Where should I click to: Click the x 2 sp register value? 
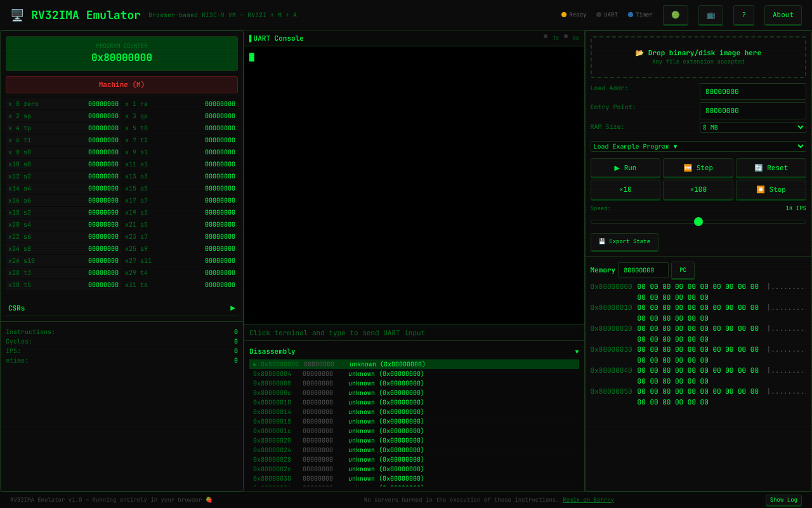(x=103, y=116)
